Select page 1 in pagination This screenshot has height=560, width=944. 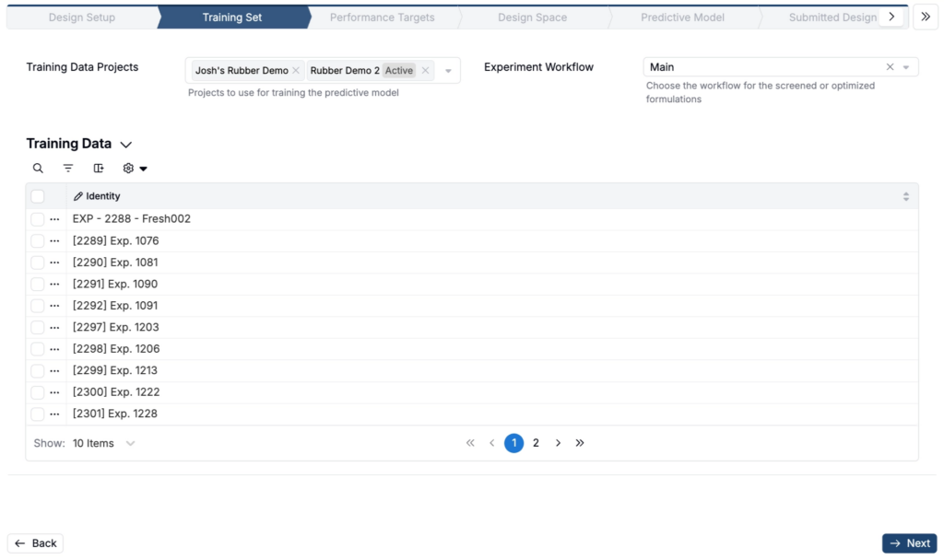point(513,443)
